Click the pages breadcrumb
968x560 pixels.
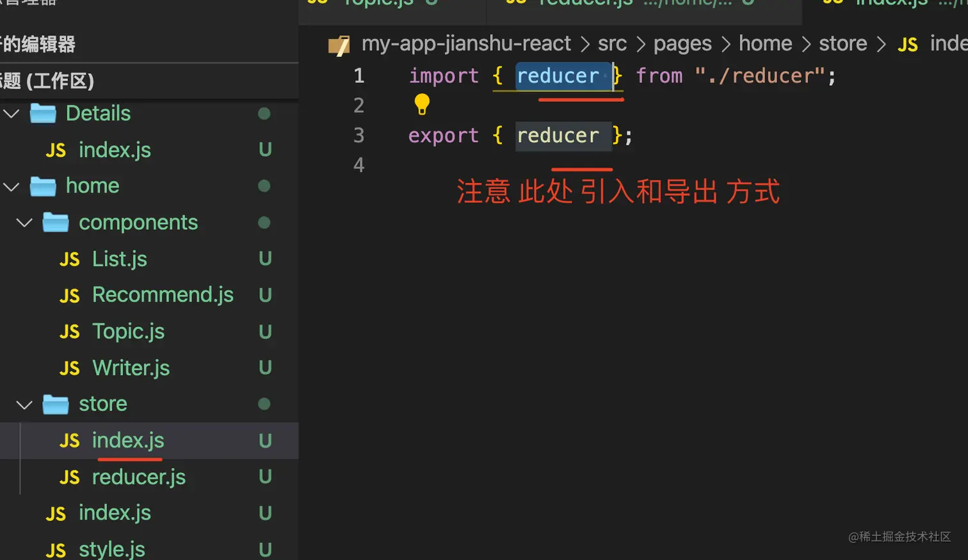pos(682,44)
